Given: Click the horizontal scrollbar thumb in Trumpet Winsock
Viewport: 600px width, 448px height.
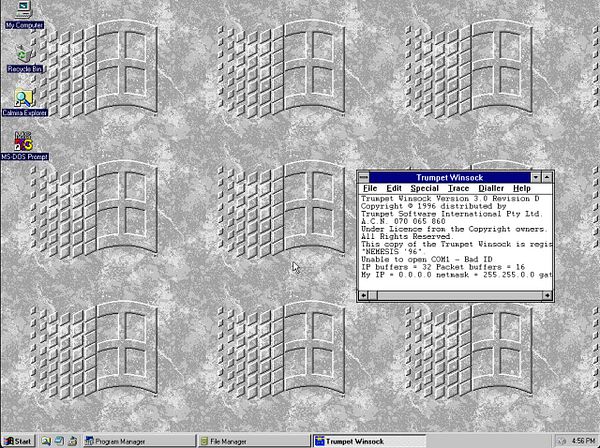Looking at the screenshot, I should click(x=373, y=295).
